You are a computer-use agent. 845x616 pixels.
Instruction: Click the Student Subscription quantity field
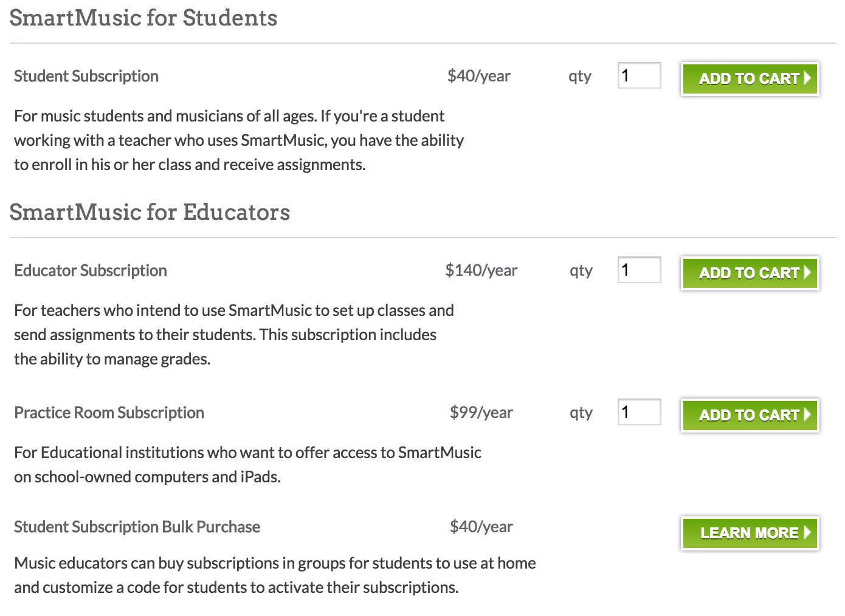tap(639, 76)
